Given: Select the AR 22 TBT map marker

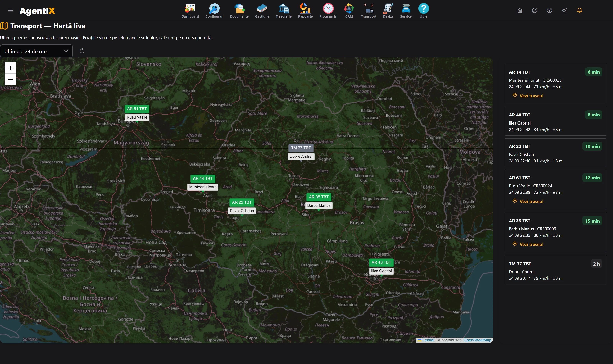Looking at the screenshot, I should click(x=242, y=202).
